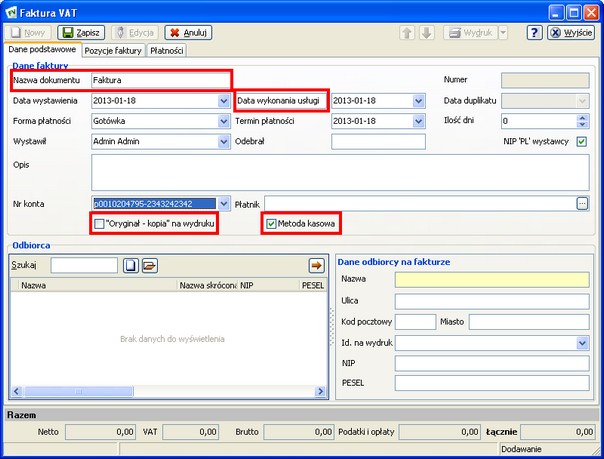Expand the Data wystawienia date picker
604x459 pixels.
pos(223,101)
